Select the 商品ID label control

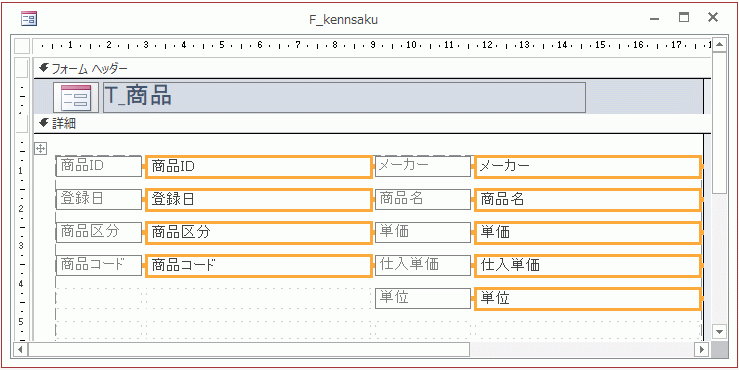[99, 166]
